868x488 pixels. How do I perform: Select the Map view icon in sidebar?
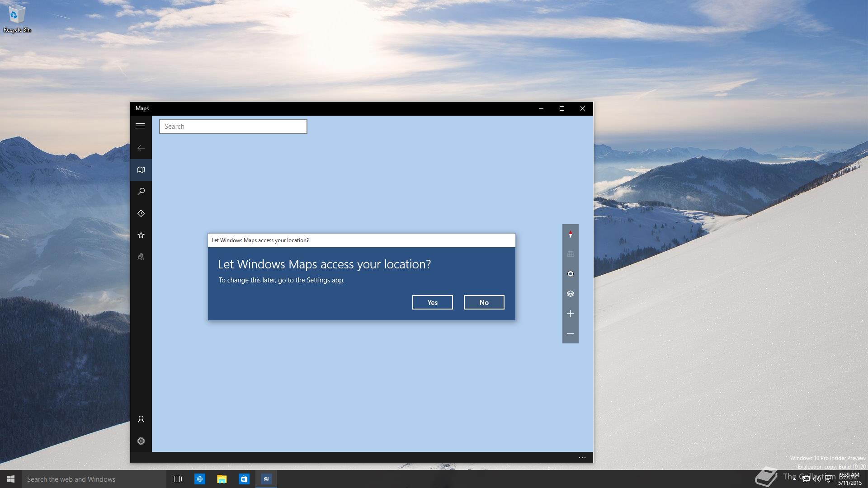pos(141,170)
